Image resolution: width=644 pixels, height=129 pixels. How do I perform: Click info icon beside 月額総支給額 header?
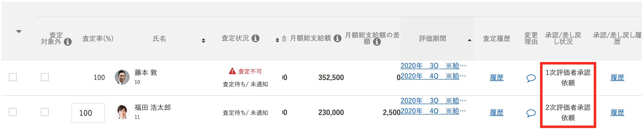337,38
